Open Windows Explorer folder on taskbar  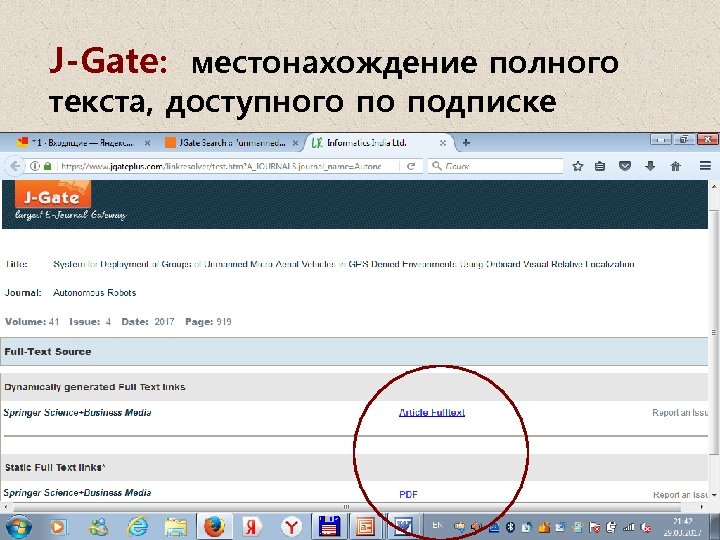point(176,527)
